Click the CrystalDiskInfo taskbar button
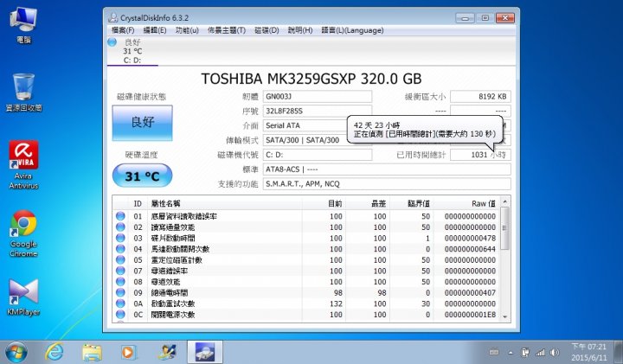623x364 pixels. tap(204, 352)
